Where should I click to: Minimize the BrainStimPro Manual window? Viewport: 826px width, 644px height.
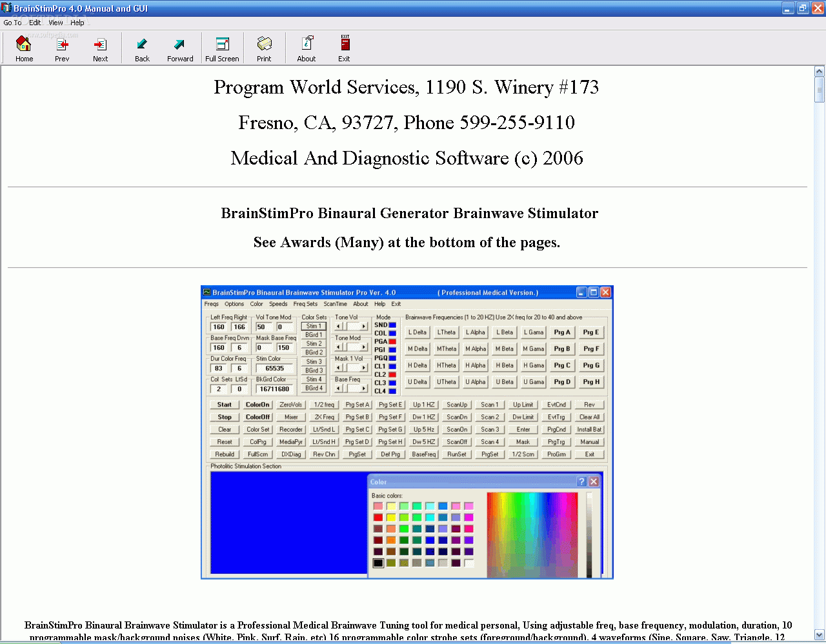pos(788,8)
